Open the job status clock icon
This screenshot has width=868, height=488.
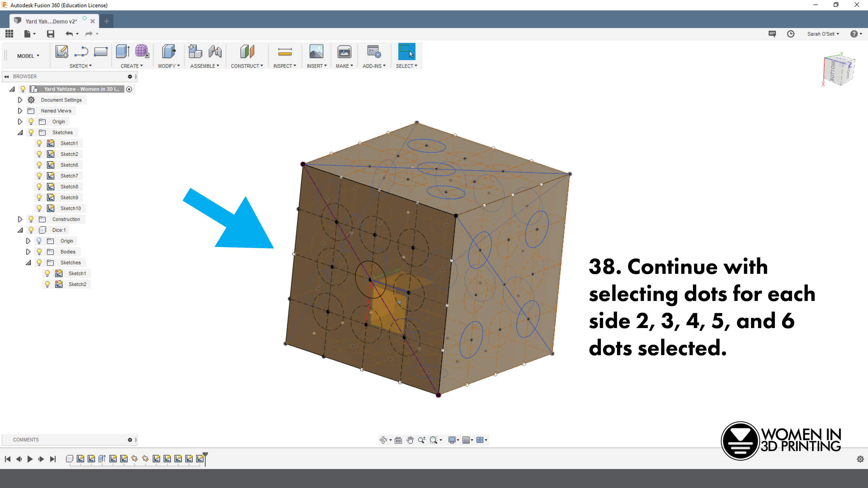(791, 34)
